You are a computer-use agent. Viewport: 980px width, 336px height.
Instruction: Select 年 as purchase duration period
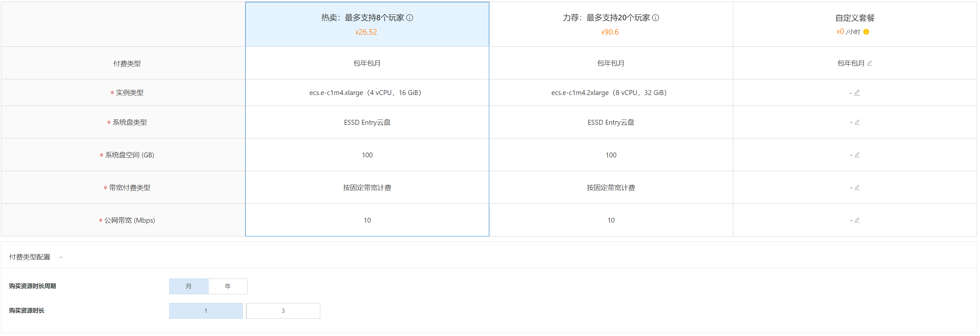(x=227, y=286)
